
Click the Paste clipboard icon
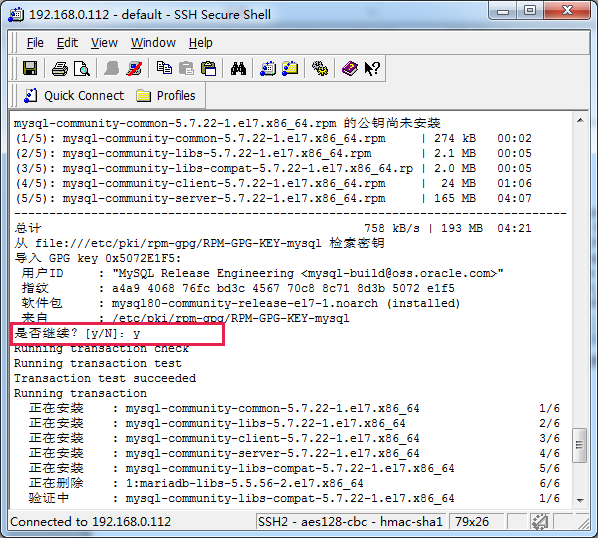pyautogui.click(x=209, y=69)
